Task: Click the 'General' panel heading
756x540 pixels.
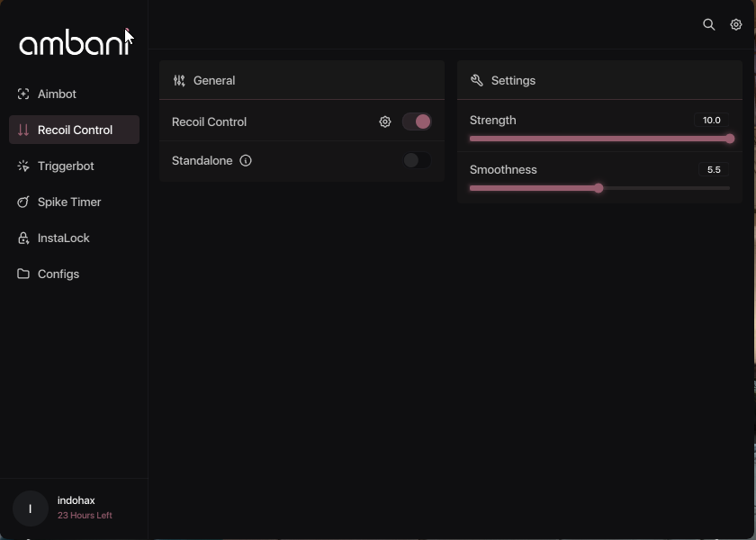Action: [214, 80]
